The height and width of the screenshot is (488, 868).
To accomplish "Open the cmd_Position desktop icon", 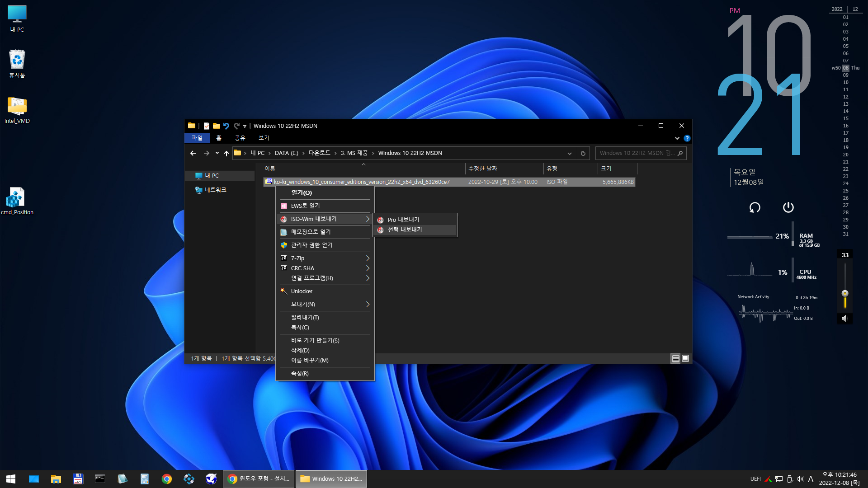I will [17, 201].
